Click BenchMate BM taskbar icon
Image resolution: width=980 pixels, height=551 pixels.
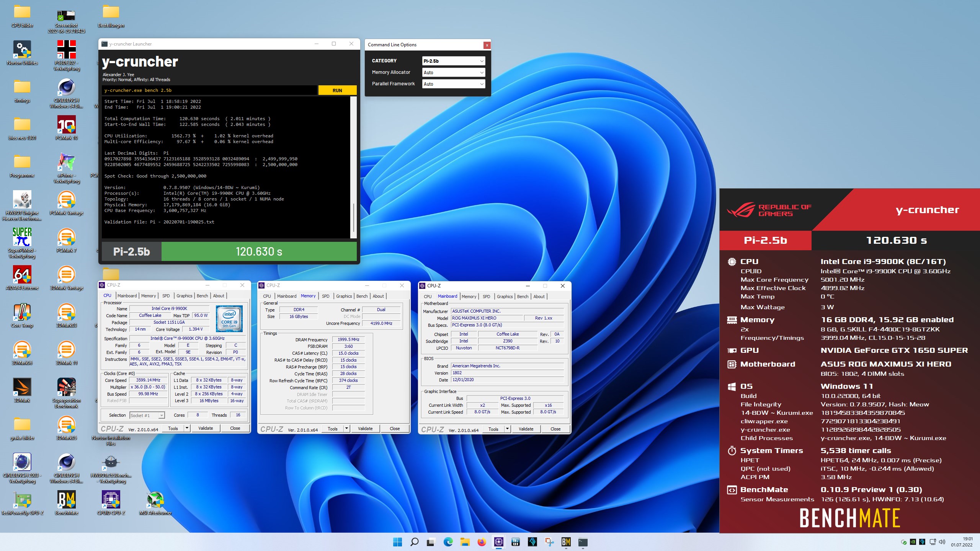[x=566, y=542]
